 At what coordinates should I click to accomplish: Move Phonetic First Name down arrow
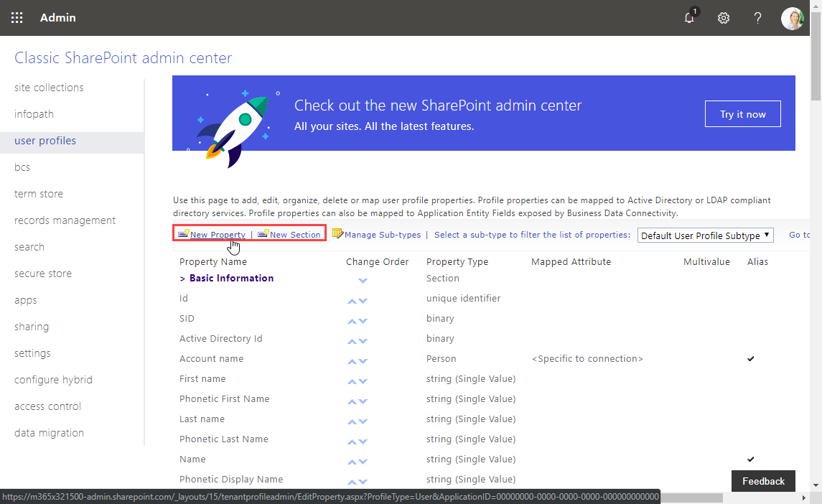[363, 401]
